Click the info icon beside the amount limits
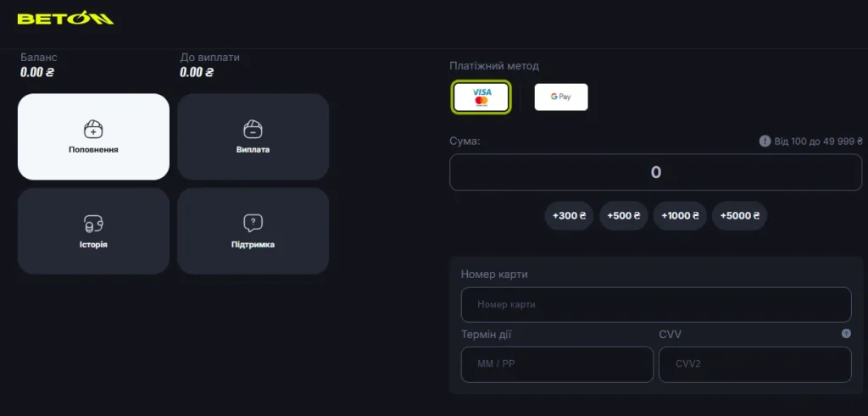 (765, 141)
